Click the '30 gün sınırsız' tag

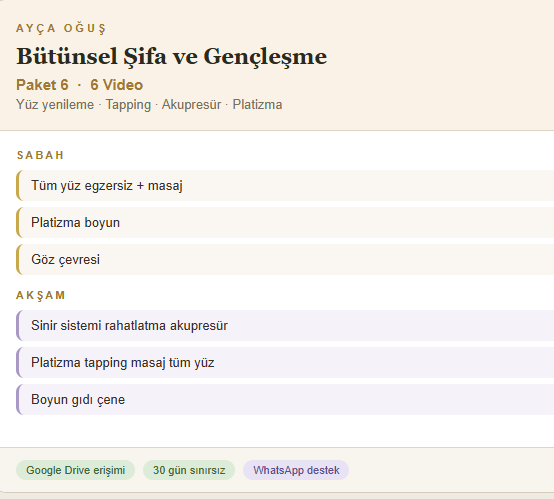click(189, 470)
